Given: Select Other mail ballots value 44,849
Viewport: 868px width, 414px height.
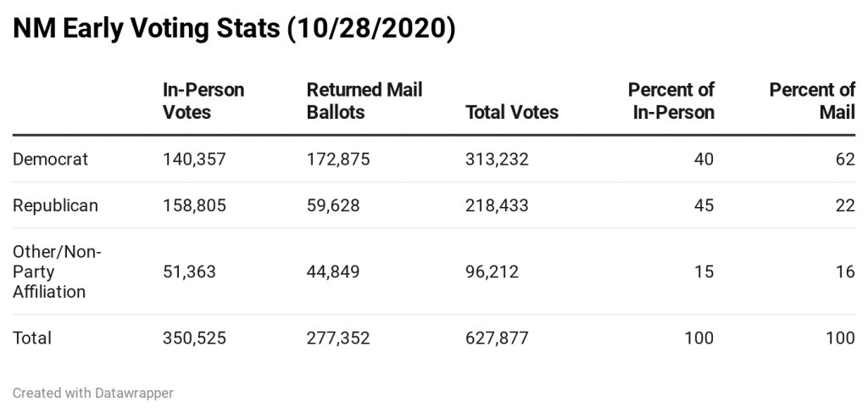Looking at the screenshot, I should pyautogui.click(x=332, y=271).
